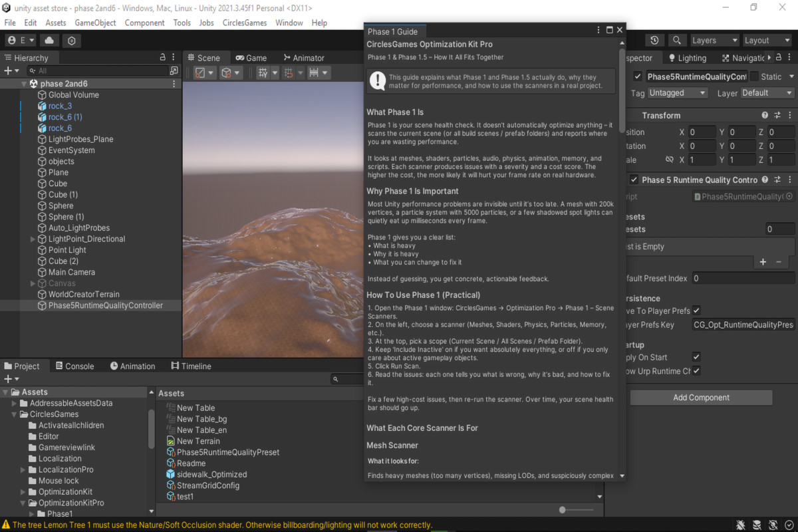Expand the LightPoint_Directional hierarchy item
Image resolution: width=798 pixels, height=532 pixels.
pos(34,239)
